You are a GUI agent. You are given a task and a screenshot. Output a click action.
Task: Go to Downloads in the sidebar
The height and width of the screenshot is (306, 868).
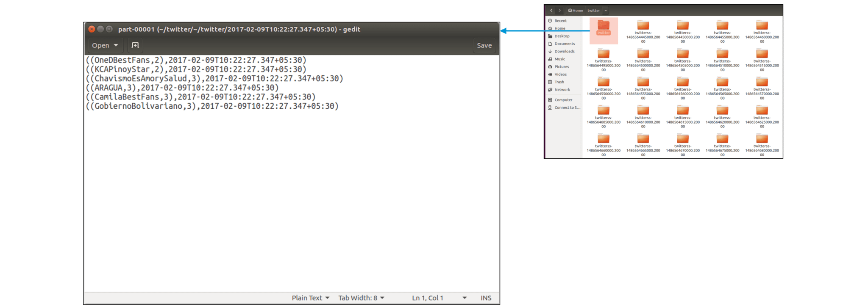[564, 52]
